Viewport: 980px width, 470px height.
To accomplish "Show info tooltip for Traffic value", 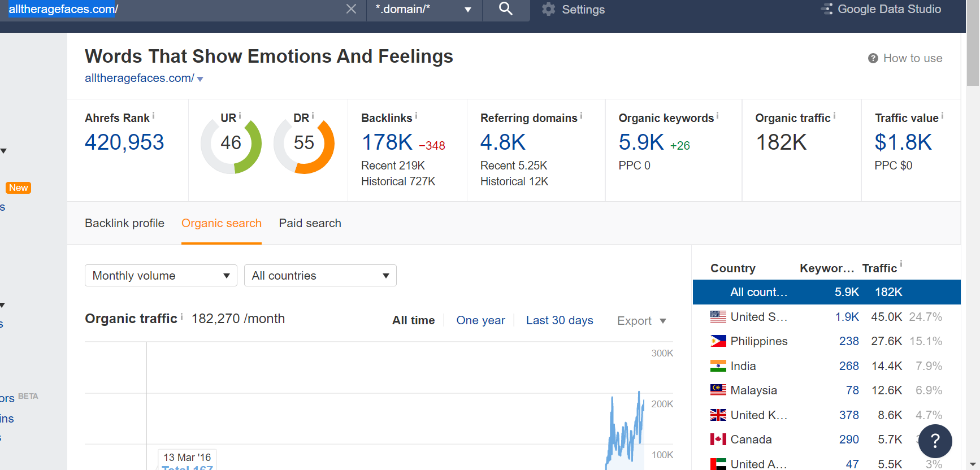I will [942, 115].
